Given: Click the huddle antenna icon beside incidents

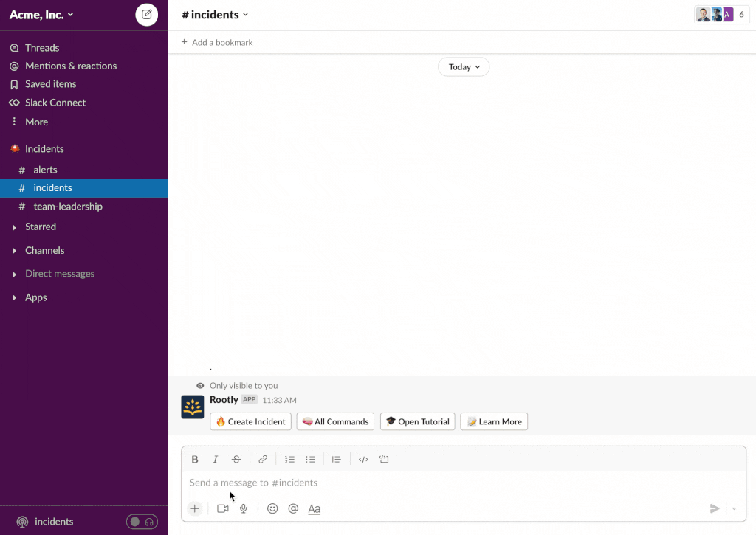Looking at the screenshot, I should point(22,522).
